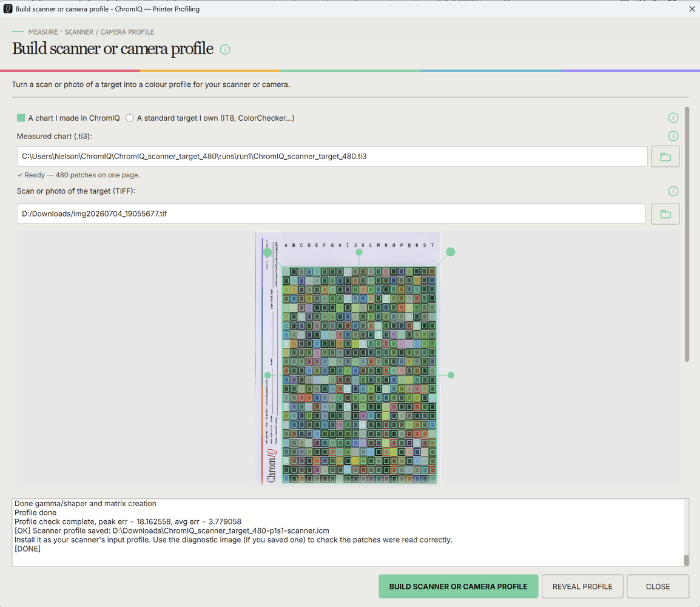Open info icon for Measured chart field
700x607 pixels.
(673, 136)
